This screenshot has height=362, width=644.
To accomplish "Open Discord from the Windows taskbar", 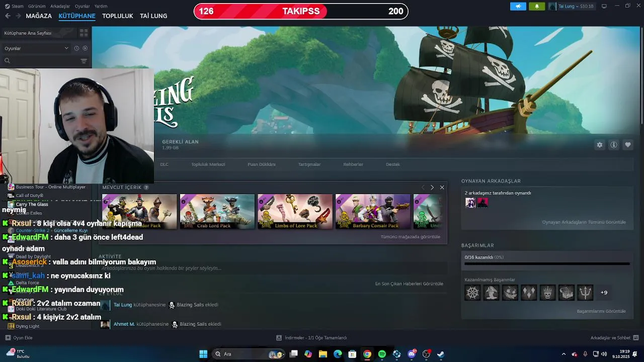I will [x=412, y=354].
